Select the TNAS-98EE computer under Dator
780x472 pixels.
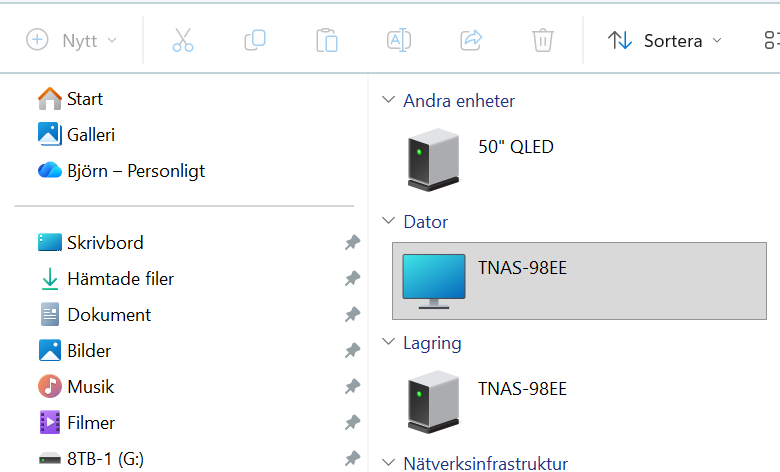tap(579, 281)
